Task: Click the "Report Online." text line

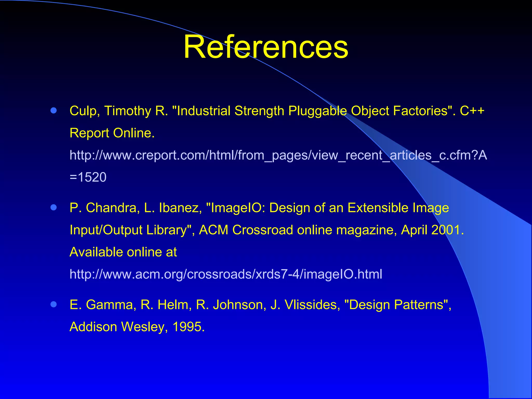Action: (x=112, y=133)
